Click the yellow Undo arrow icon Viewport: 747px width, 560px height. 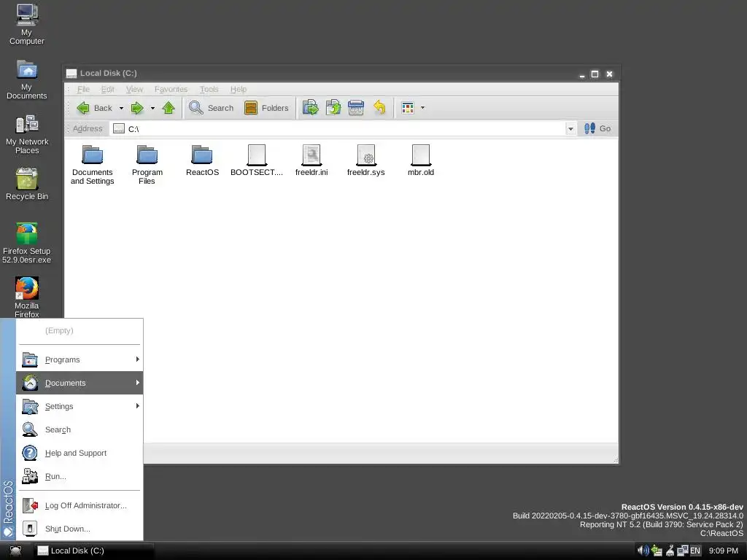[379, 108]
